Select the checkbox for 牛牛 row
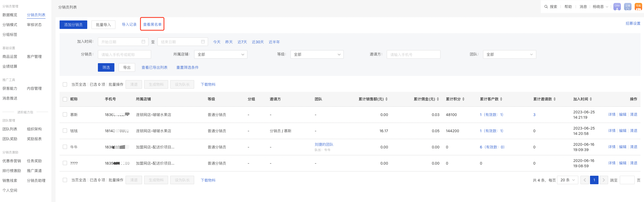Viewport: 644px width, 202px height. coord(65,147)
